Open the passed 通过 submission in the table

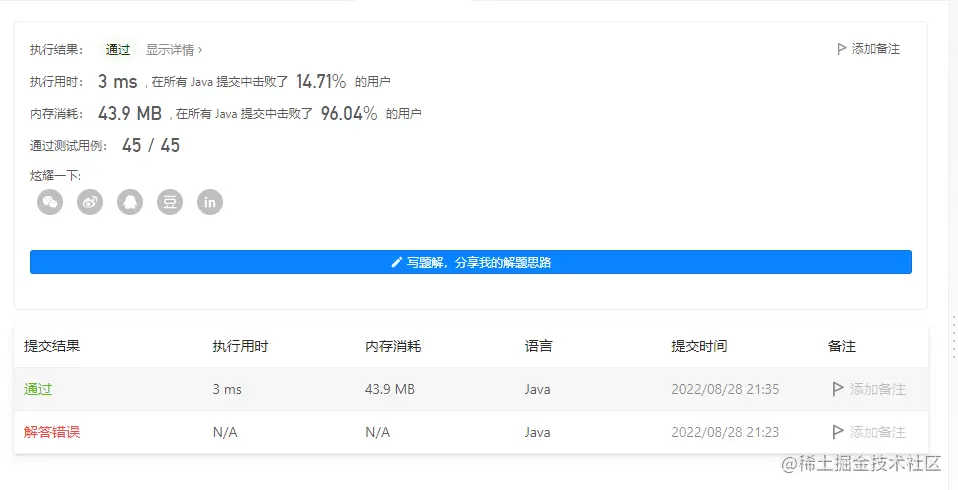coord(38,389)
